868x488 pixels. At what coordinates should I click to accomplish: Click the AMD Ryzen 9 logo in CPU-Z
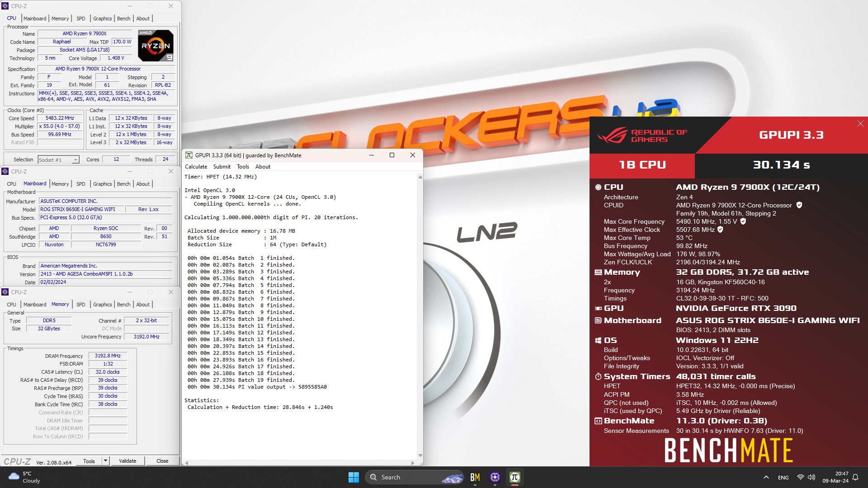click(x=156, y=46)
